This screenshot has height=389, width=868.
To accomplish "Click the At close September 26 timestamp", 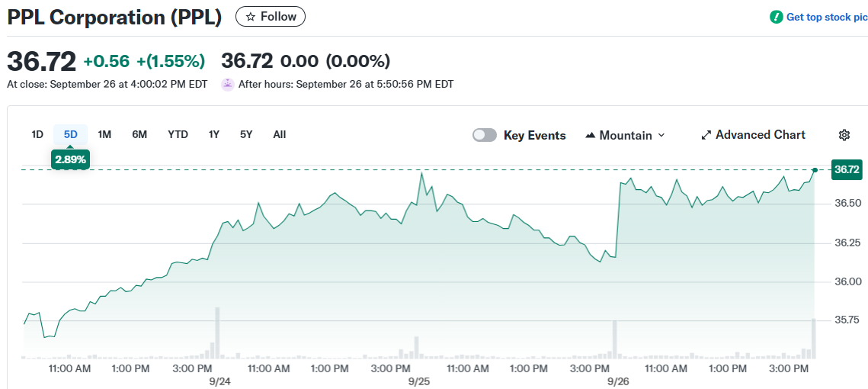I will pos(107,85).
